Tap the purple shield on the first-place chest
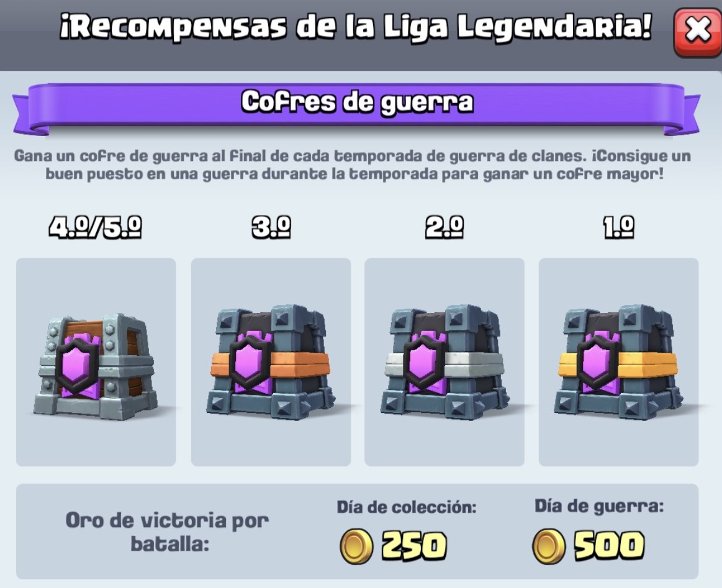This screenshot has width=722, height=588. pos(600,362)
